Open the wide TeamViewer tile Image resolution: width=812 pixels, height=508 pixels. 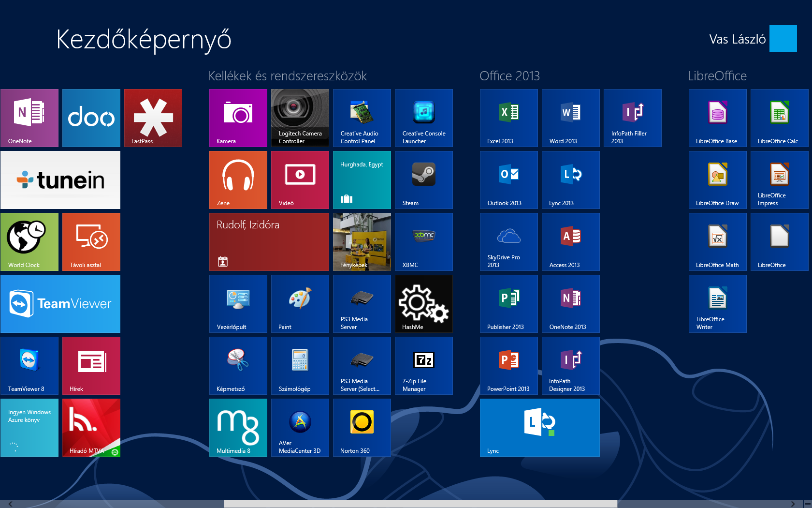(x=60, y=304)
